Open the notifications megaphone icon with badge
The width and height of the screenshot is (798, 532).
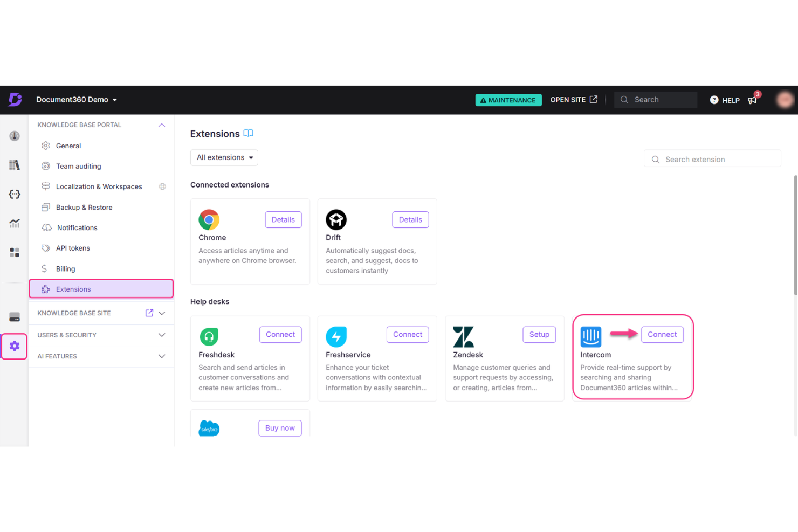click(753, 100)
